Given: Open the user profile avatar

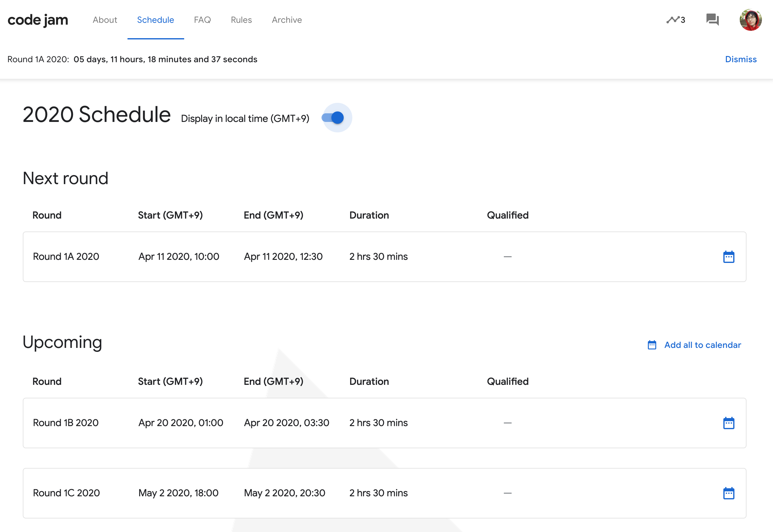Looking at the screenshot, I should (750, 20).
